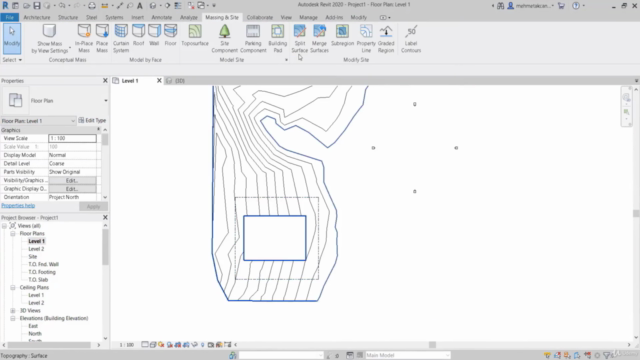Activate Merge Surfaces tool
Viewport: 640px width, 360px height.
coord(319,39)
